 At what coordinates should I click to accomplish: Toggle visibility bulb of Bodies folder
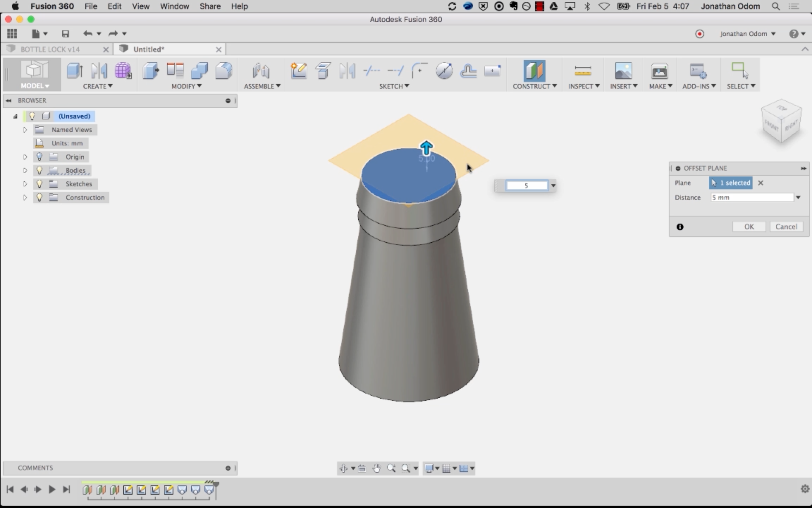[x=39, y=170]
